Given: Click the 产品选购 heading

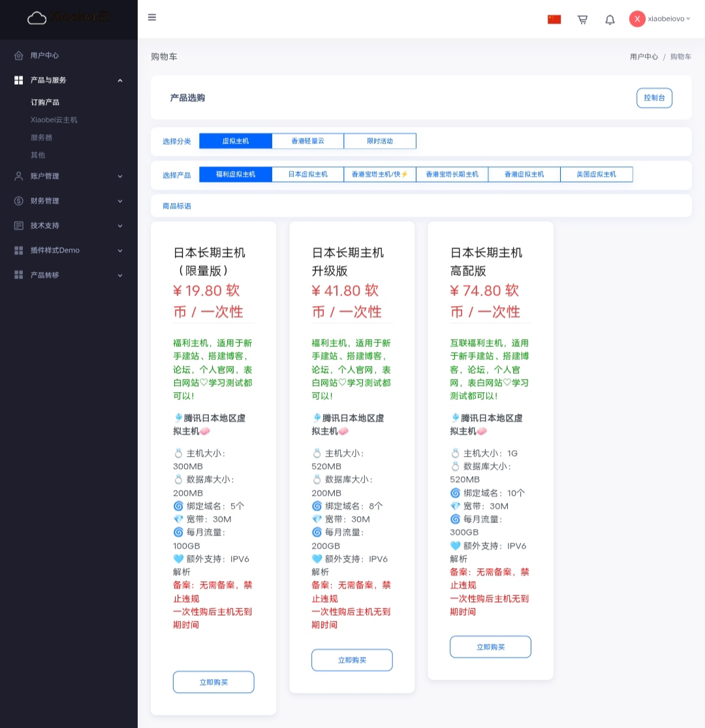Looking at the screenshot, I should (x=187, y=98).
